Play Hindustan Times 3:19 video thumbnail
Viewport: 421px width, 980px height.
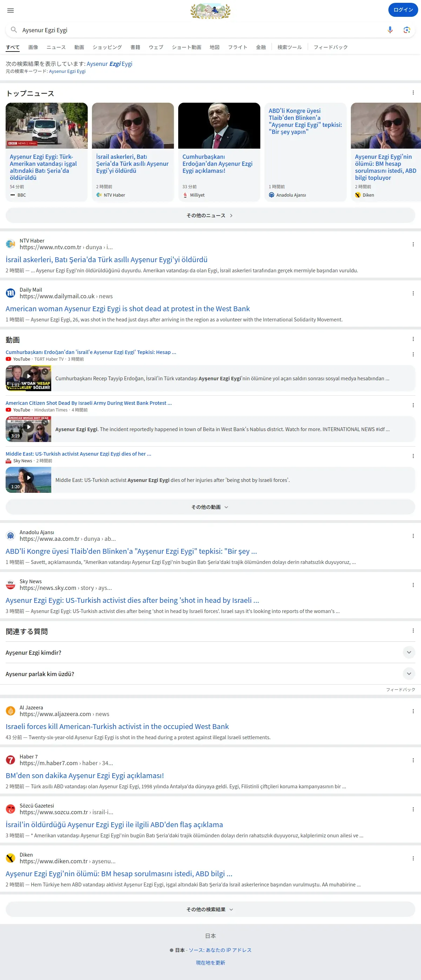pyautogui.click(x=28, y=429)
